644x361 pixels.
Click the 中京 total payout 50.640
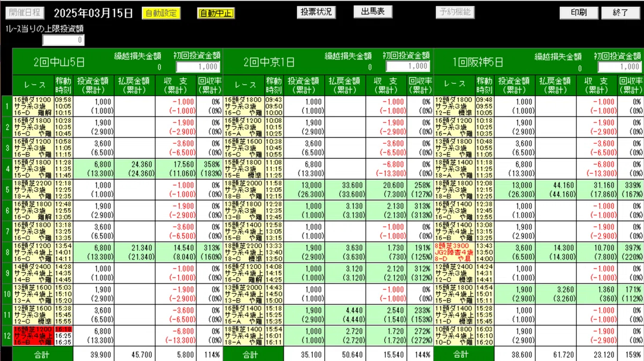[x=346, y=354]
